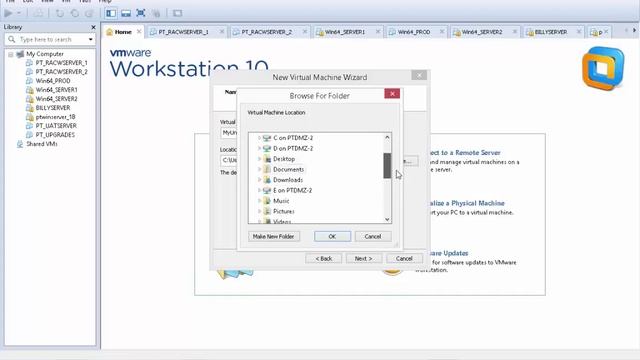This screenshot has width=640, height=360.
Task: Click the thumbnail bar toolbar icon
Action: (x=126, y=13)
